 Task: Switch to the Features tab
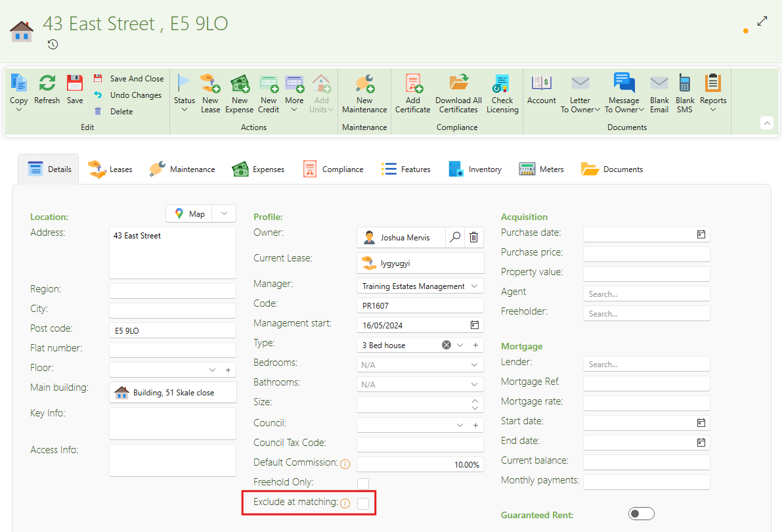coord(406,169)
